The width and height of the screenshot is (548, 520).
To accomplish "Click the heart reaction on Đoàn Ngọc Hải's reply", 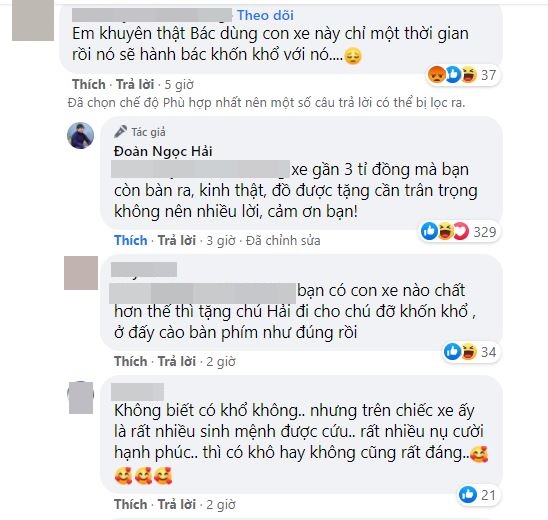I will pos(461,231).
